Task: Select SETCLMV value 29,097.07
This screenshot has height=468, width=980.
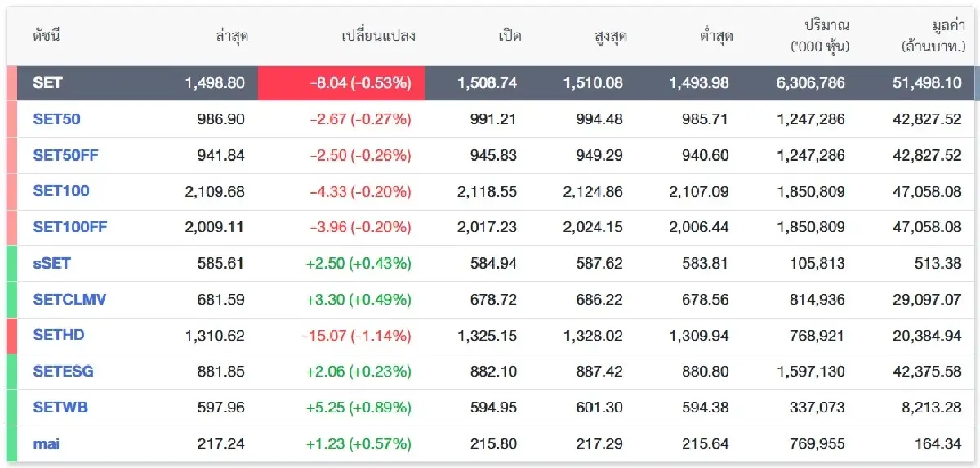Action: (x=927, y=300)
